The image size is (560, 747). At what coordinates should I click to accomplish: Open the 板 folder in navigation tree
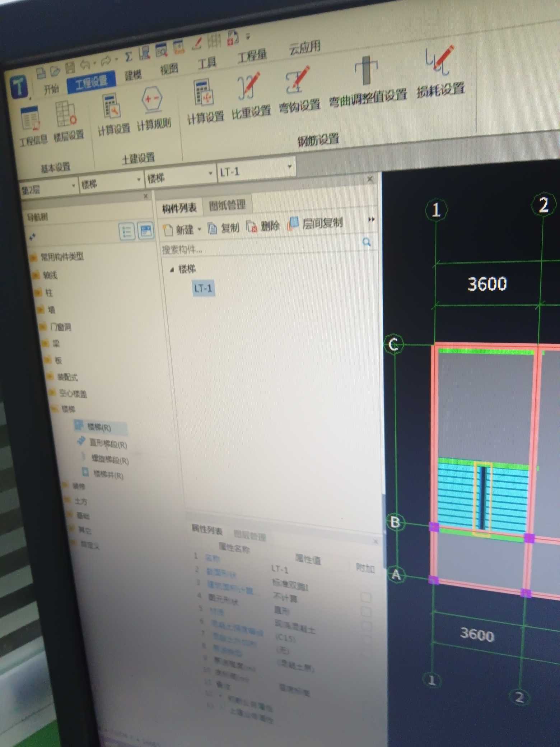click(54, 360)
